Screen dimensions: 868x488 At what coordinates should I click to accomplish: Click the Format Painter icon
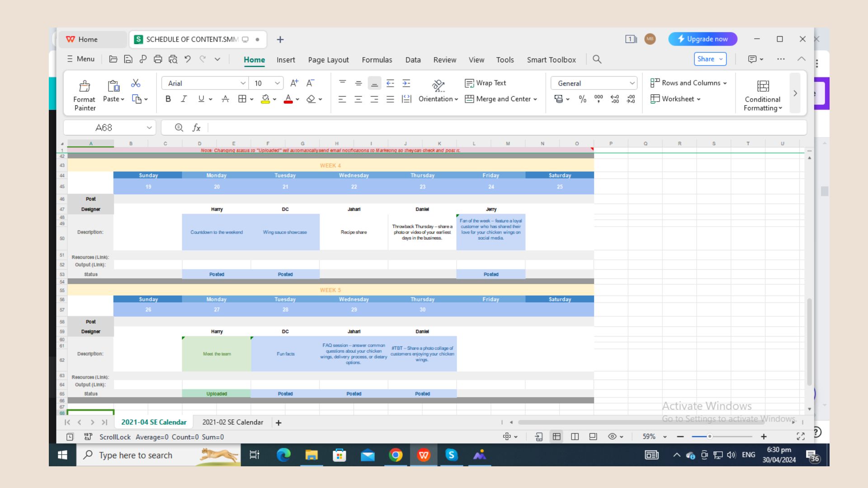(x=85, y=86)
